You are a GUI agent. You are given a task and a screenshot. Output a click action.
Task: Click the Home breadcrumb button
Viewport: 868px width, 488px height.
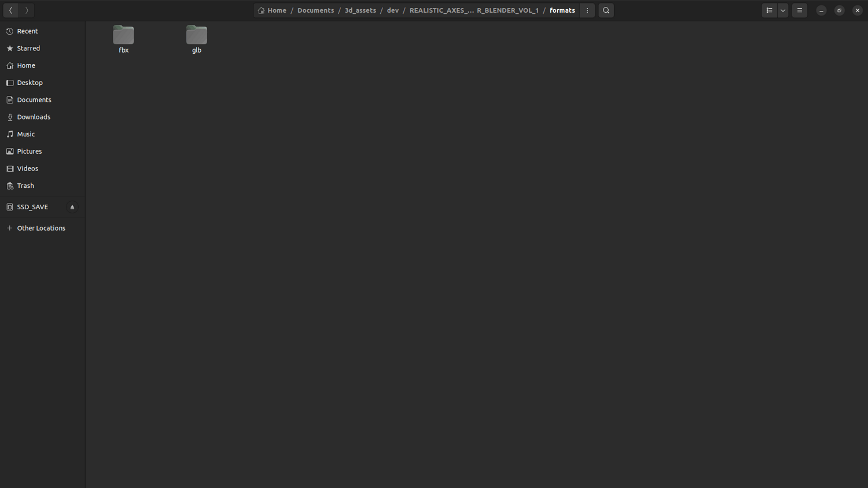point(272,10)
